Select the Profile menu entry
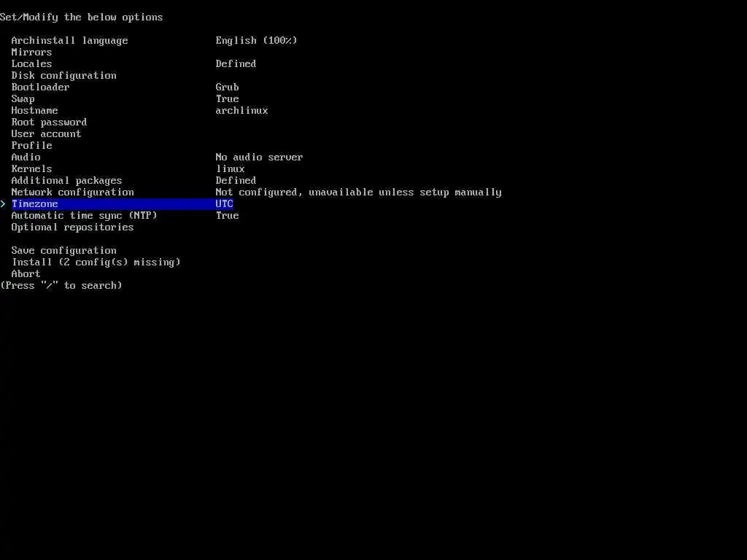The image size is (747, 560). (31, 145)
